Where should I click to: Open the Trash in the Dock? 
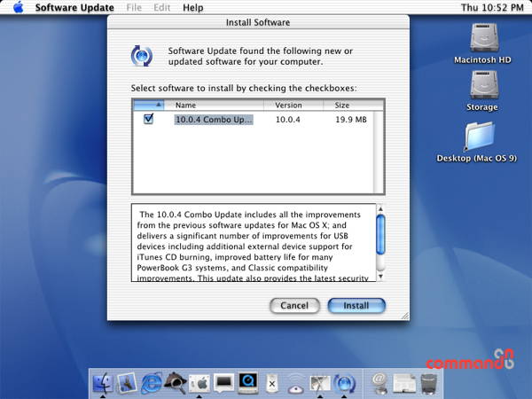click(429, 383)
